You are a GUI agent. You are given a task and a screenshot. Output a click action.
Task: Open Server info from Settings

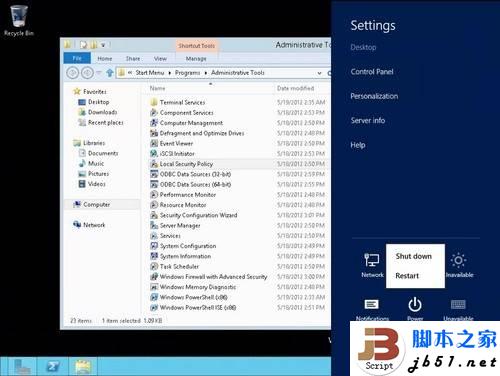click(x=368, y=120)
